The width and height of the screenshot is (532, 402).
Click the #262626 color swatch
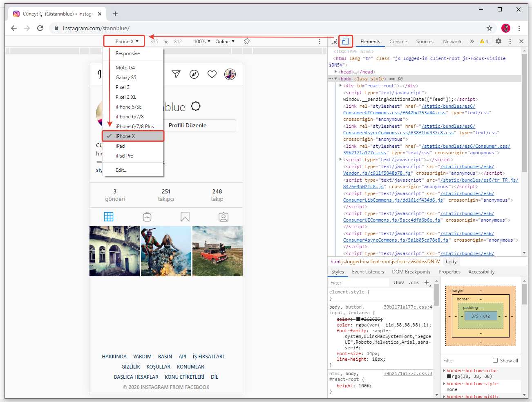point(358,319)
